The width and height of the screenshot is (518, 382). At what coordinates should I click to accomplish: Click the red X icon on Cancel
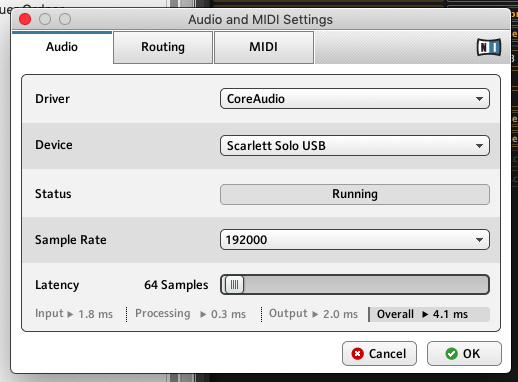[x=358, y=354]
